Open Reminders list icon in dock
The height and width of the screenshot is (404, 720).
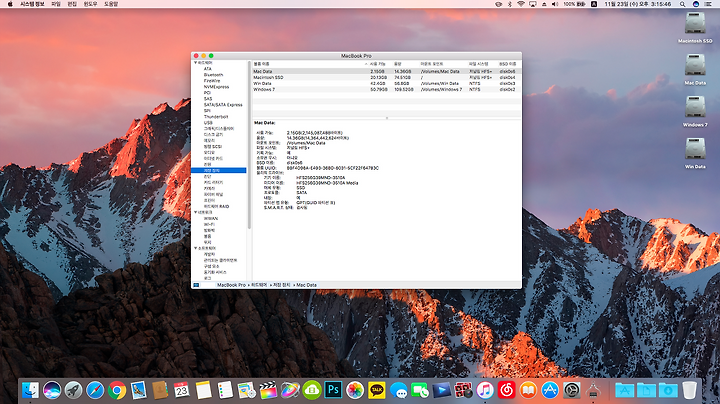point(225,390)
